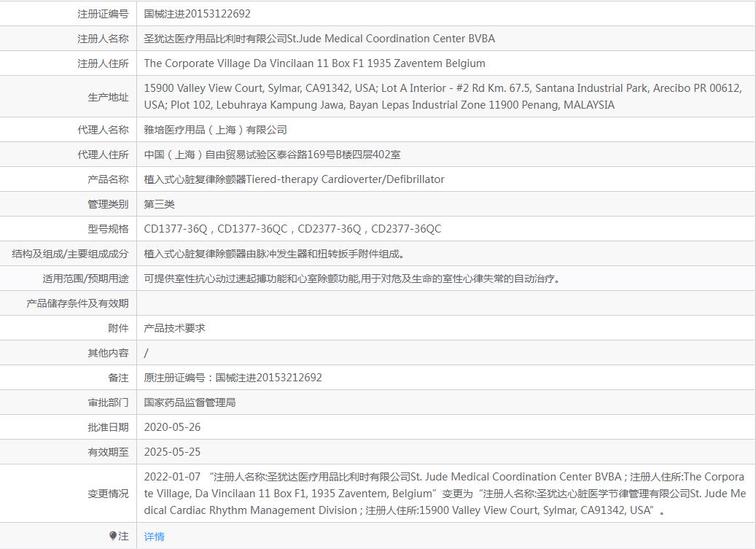Click the 审批部门 label
This screenshot has width=756, height=549.
108,403
